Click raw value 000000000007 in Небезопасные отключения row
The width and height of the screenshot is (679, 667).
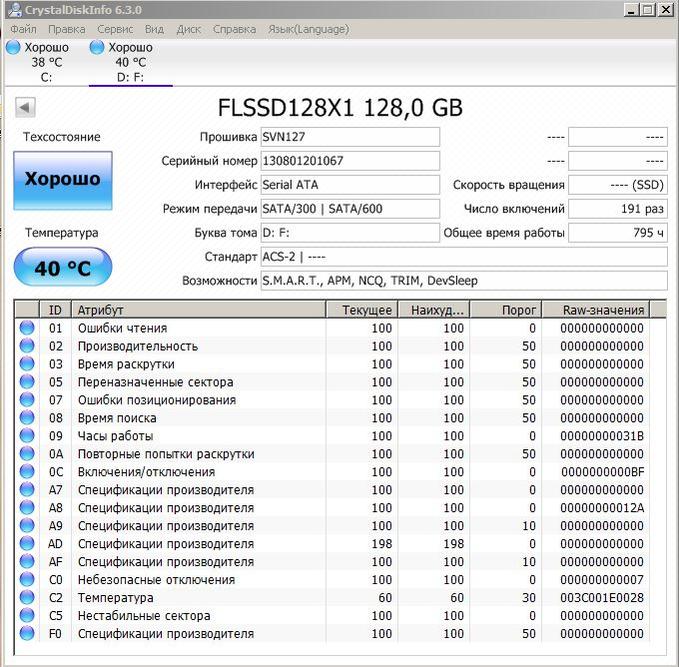pos(602,580)
